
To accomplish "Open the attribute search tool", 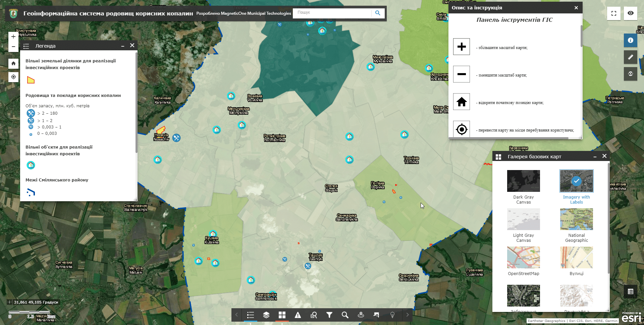I will (314, 315).
